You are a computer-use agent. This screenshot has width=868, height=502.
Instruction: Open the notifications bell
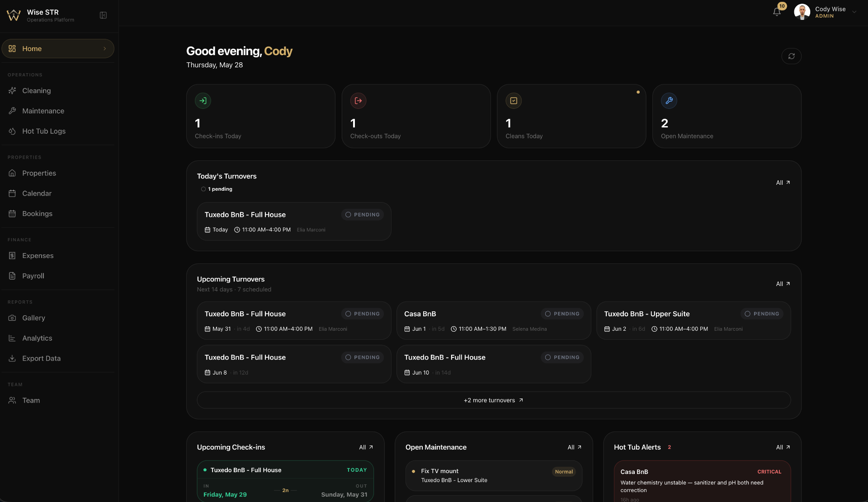(777, 12)
